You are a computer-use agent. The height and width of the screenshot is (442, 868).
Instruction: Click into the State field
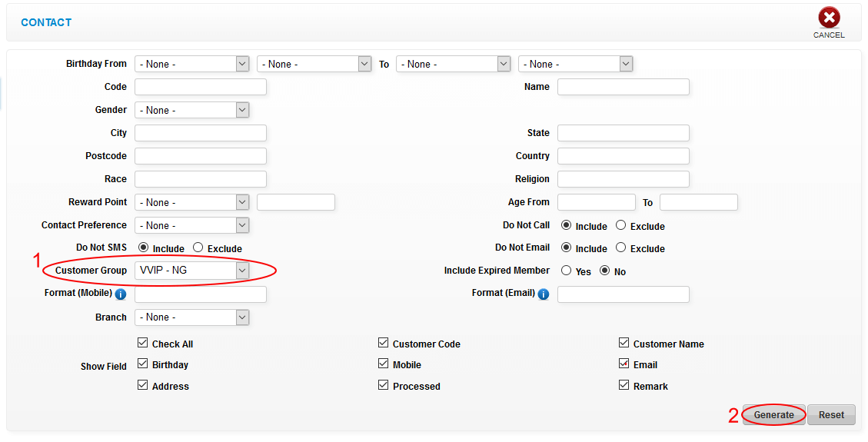[624, 133]
